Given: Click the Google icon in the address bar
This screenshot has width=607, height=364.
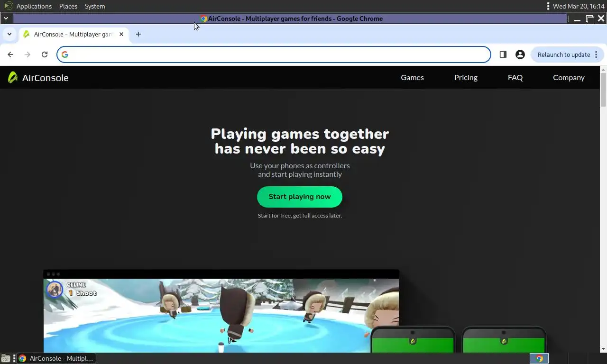Looking at the screenshot, I should click(65, 55).
